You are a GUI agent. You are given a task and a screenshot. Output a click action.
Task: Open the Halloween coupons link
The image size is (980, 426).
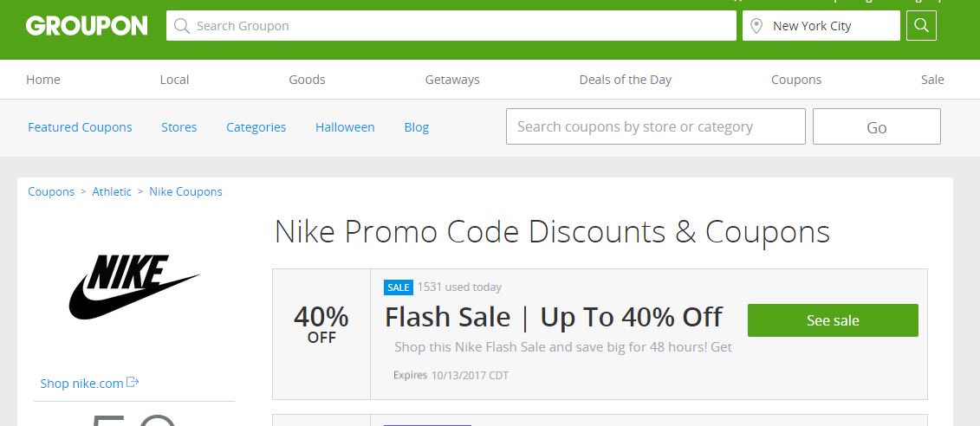(x=345, y=127)
